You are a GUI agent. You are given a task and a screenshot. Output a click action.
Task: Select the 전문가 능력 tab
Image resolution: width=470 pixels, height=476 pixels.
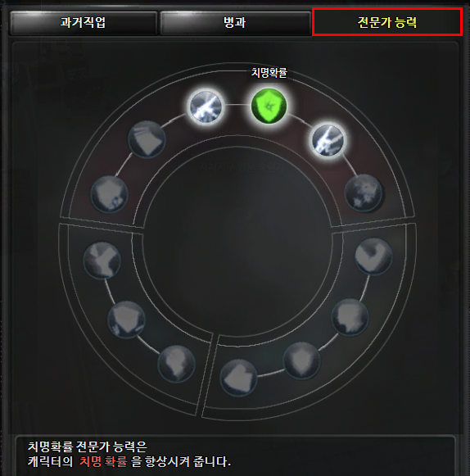pyautogui.click(x=387, y=22)
